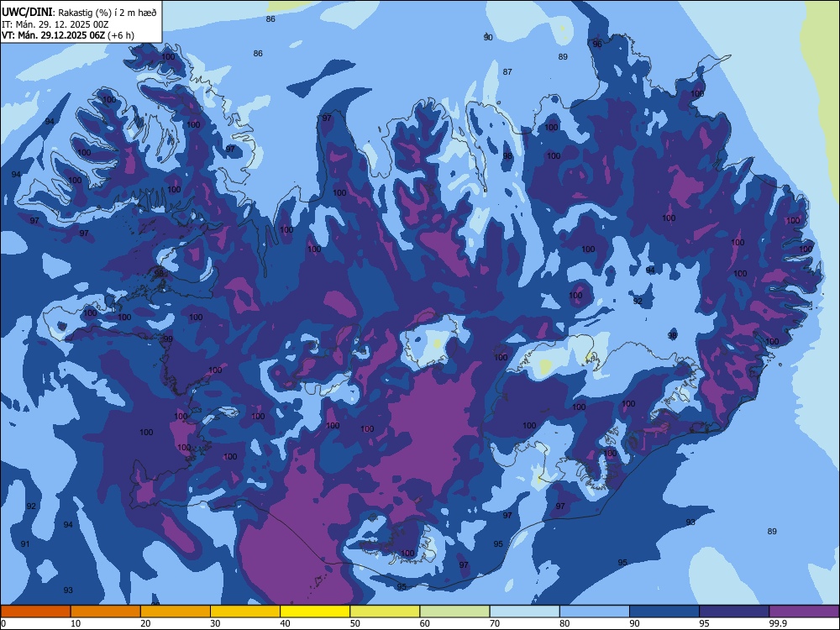This screenshot has width=840, height=630.
Task: Select the 10–20 orange legend swatch
Action: pos(106,612)
